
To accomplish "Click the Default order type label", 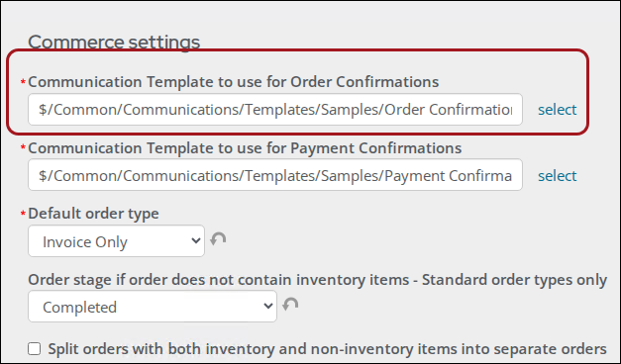I will coord(93,214).
